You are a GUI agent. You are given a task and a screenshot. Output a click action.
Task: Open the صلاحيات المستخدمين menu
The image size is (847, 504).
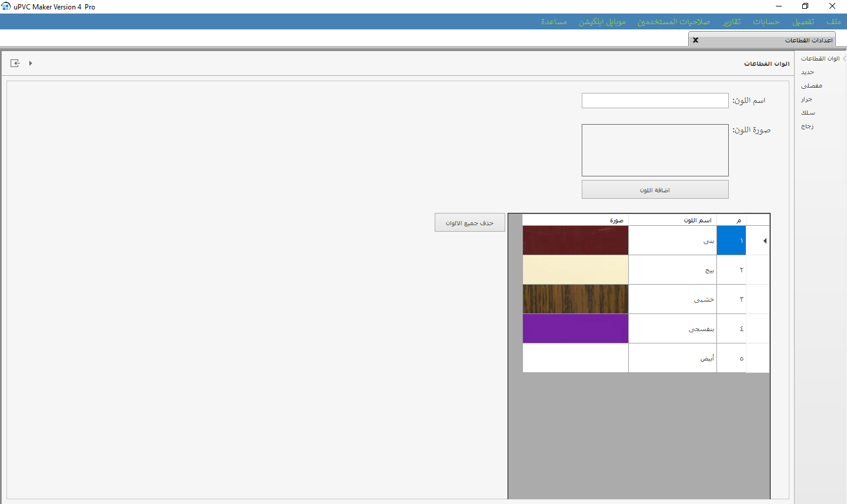coord(673,22)
